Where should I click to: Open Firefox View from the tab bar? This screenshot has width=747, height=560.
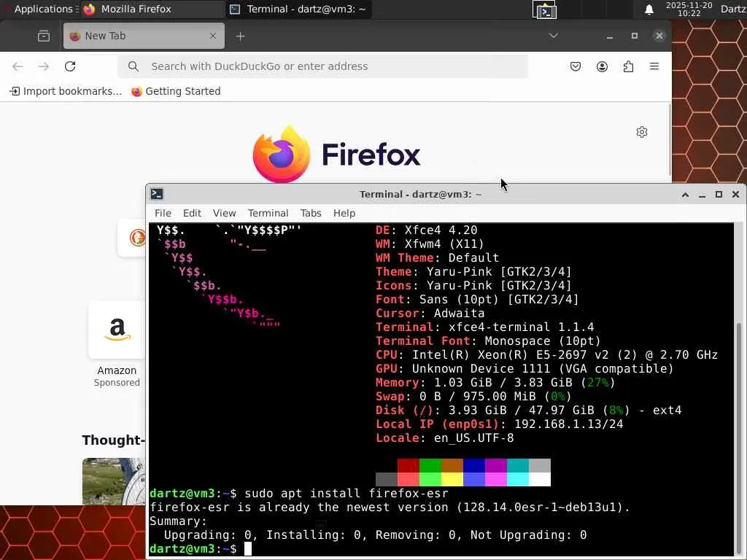pos(43,36)
